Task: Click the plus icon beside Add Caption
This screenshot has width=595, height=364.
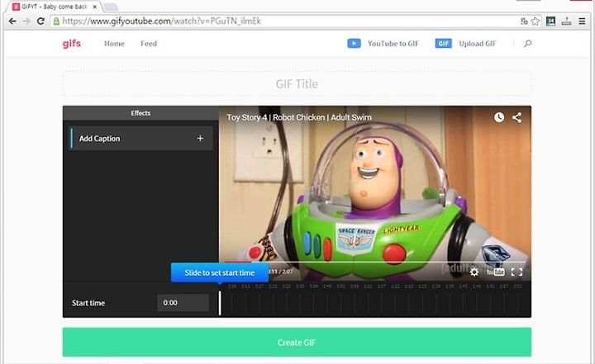Action: 200,139
